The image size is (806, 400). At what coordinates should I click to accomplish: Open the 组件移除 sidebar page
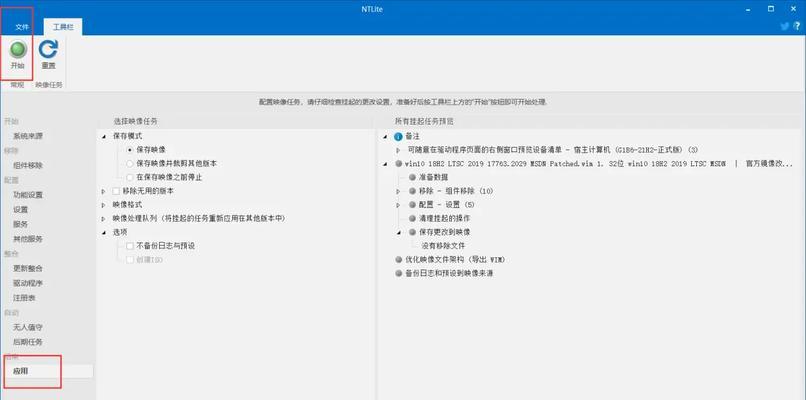tap(28, 166)
